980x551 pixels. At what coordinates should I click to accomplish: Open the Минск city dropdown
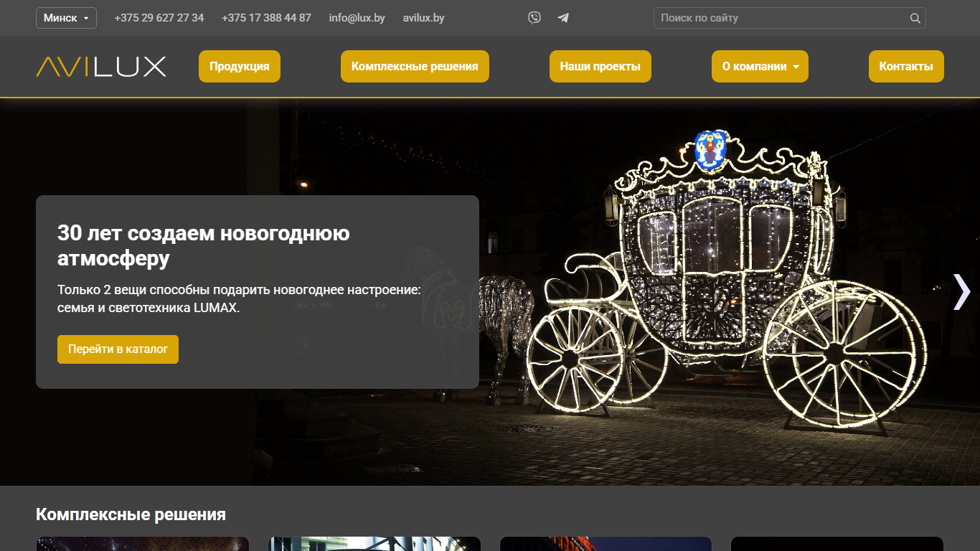pos(66,18)
